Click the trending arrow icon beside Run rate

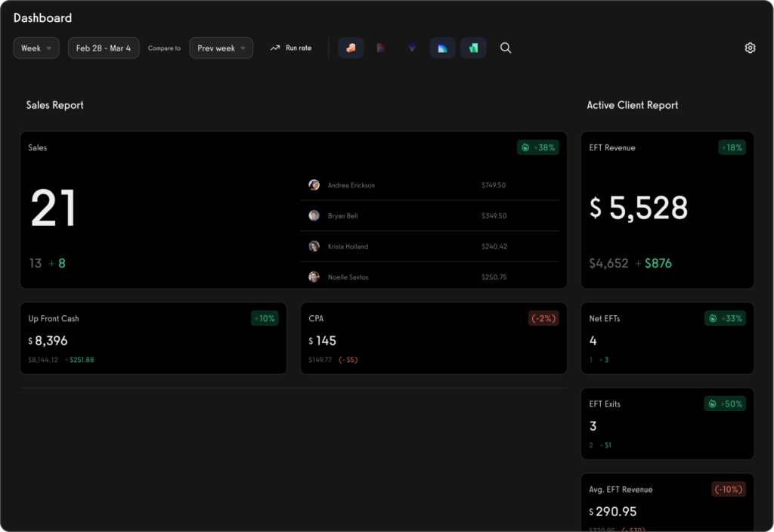[274, 47]
